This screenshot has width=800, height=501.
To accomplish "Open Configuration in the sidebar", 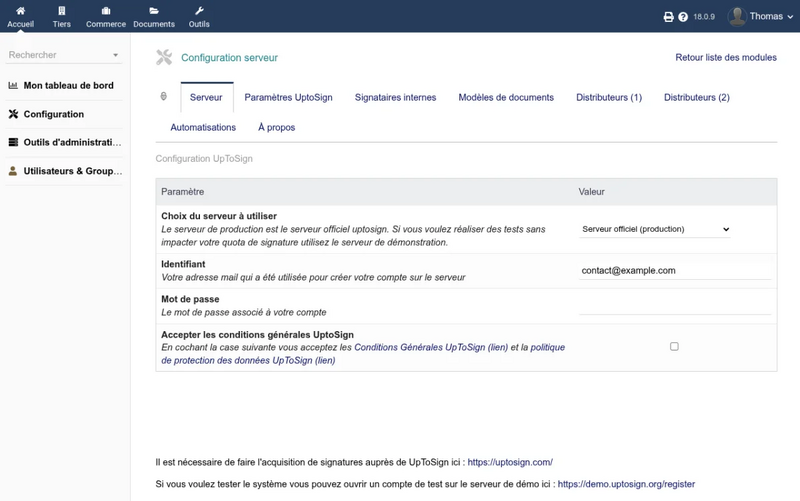I will pyautogui.click(x=54, y=114).
